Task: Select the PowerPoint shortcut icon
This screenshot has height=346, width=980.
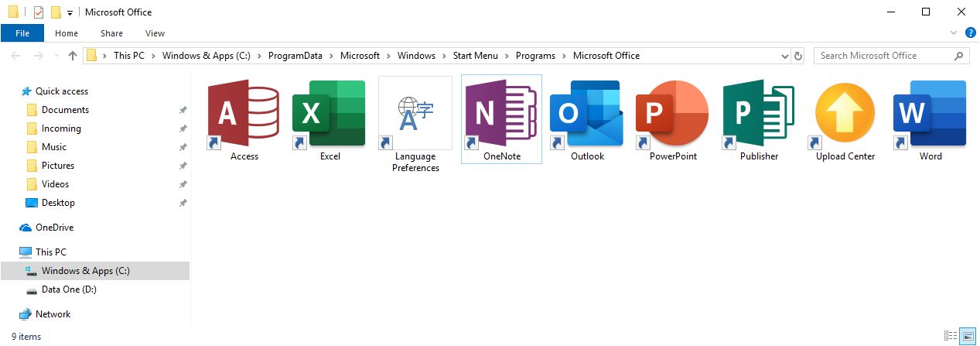Action: coord(673,113)
